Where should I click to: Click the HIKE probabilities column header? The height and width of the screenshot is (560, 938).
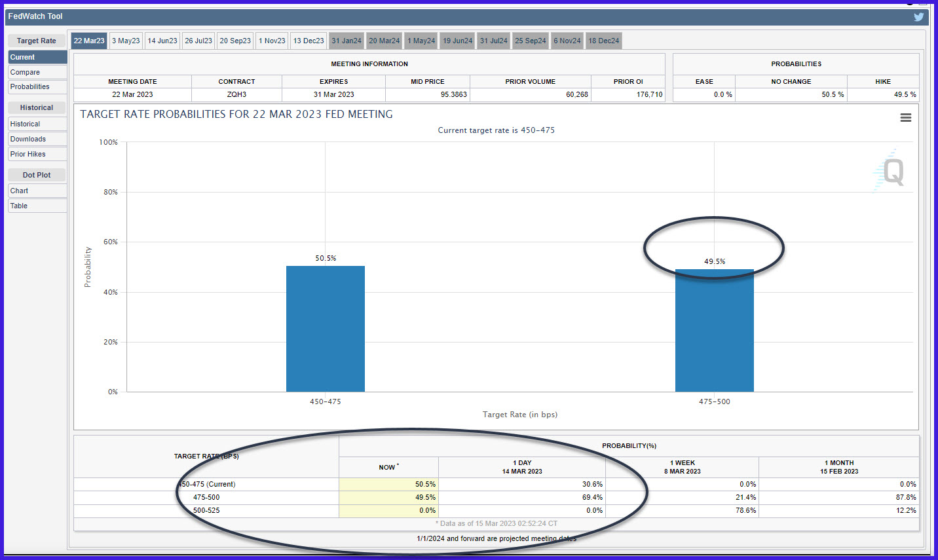point(883,81)
